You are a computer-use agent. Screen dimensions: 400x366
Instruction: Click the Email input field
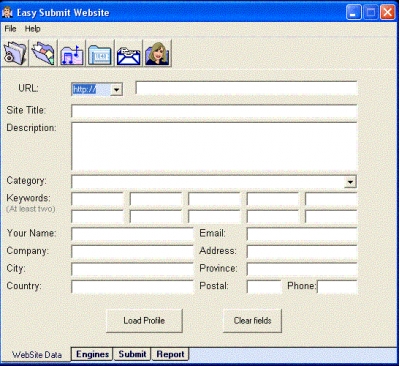click(x=302, y=234)
